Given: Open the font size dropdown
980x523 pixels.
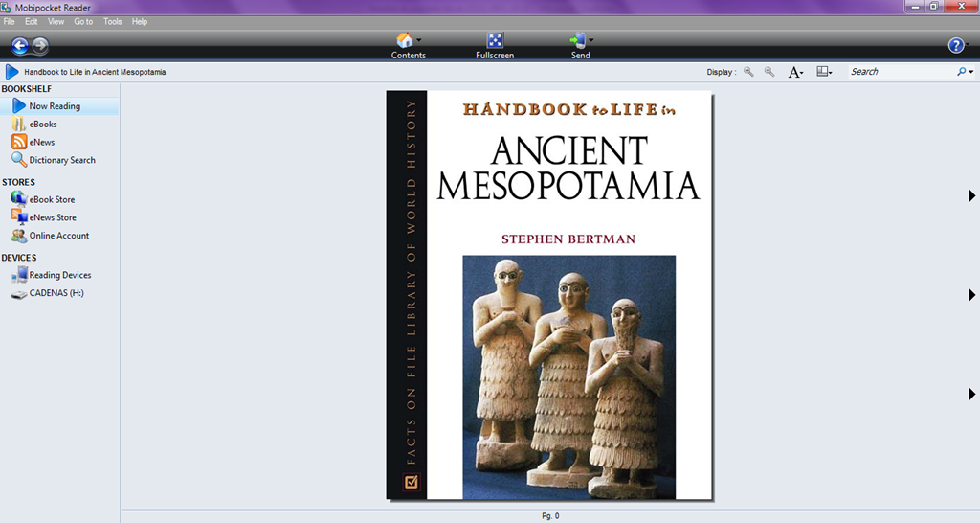Looking at the screenshot, I should tap(795, 72).
